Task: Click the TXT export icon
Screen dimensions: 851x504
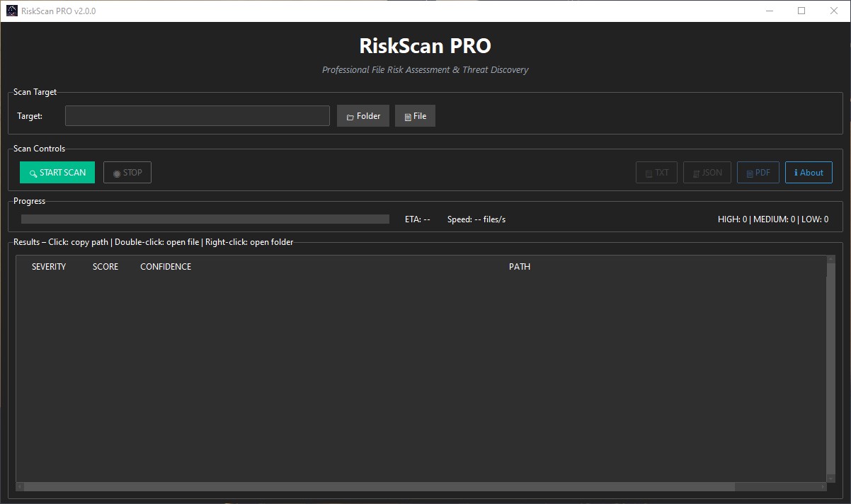Action: coord(649,172)
